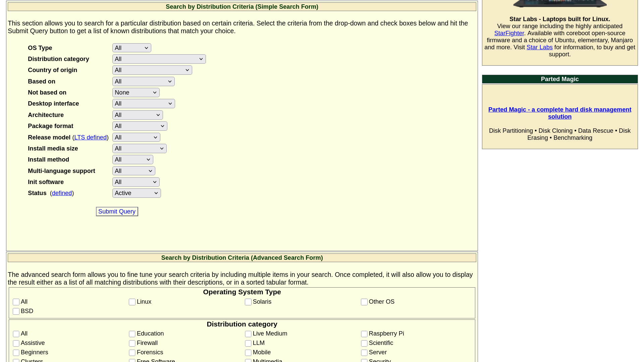Open the LTS defined link

[x=90, y=137]
